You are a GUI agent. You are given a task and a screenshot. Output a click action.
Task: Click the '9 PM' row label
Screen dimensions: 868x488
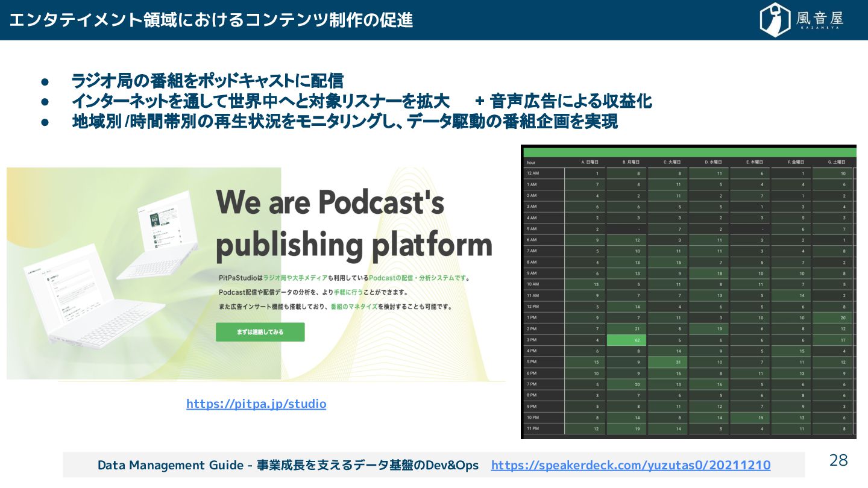click(532, 406)
